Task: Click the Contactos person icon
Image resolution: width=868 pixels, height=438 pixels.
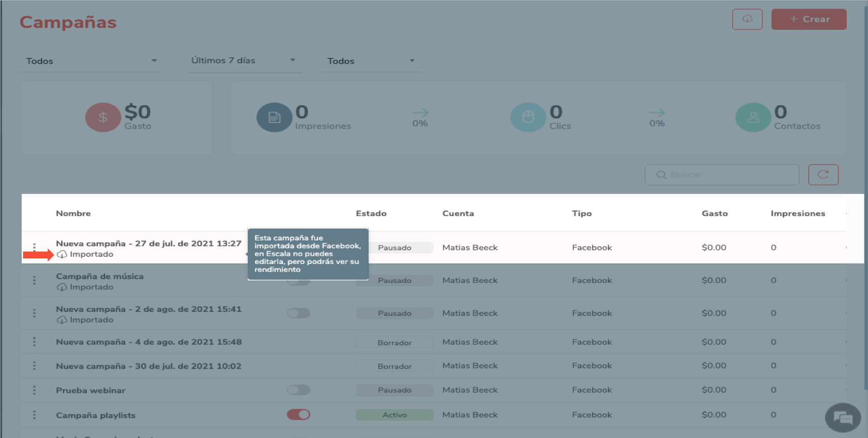Action: (x=753, y=118)
